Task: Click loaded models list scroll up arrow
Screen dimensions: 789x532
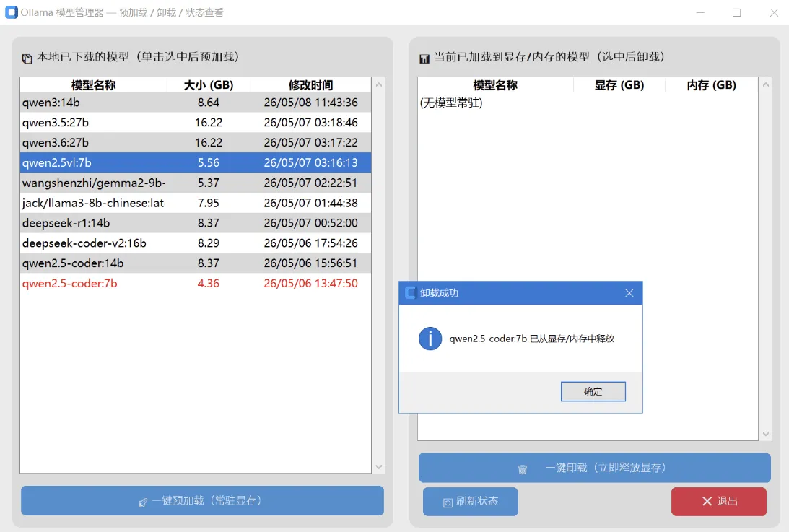Action: click(x=766, y=84)
